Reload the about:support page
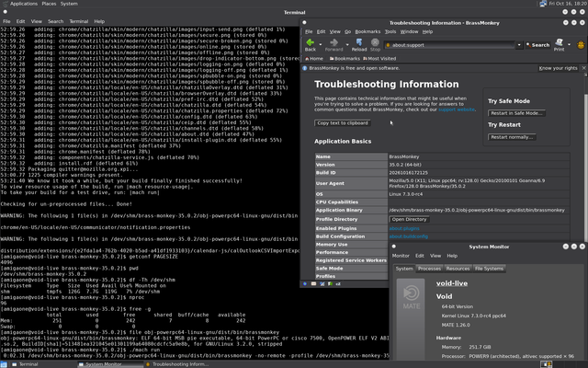 click(x=359, y=45)
